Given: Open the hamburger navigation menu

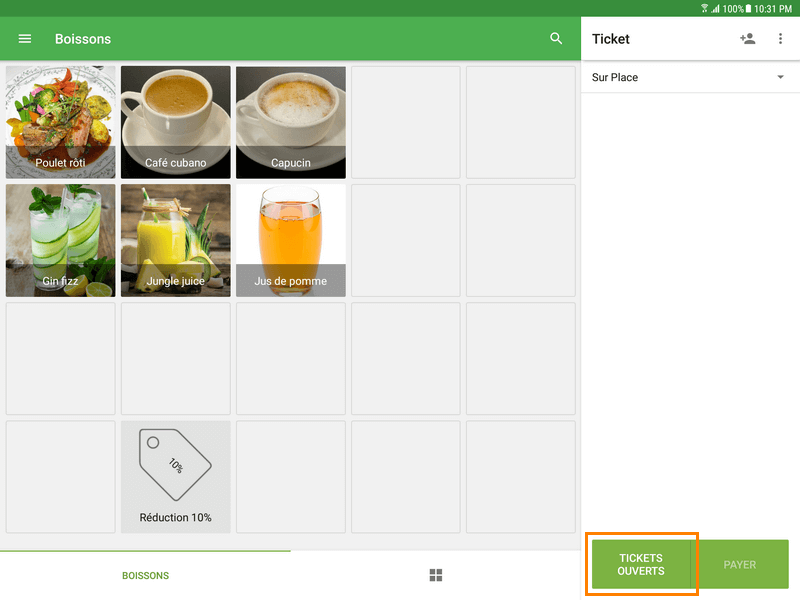Looking at the screenshot, I should point(24,39).
